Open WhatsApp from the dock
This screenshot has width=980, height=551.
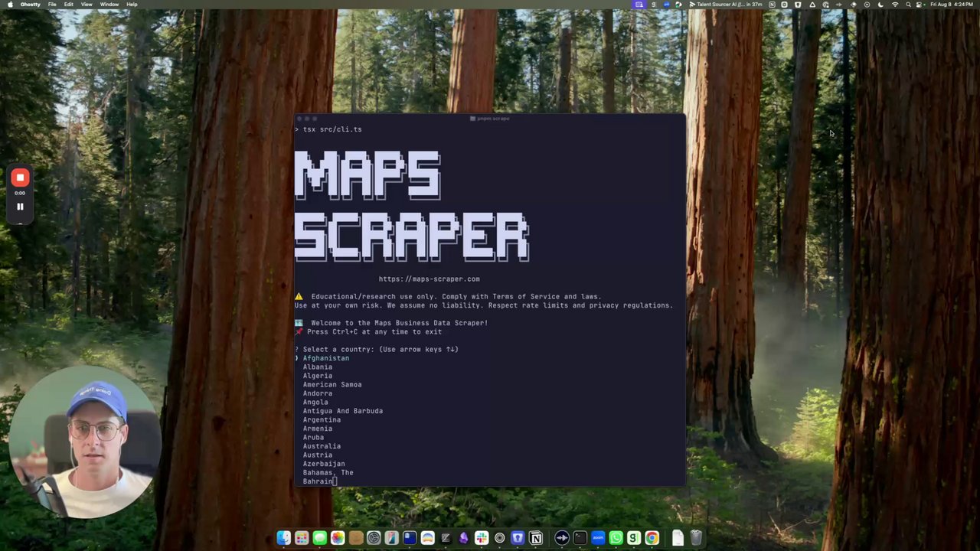pos(616,538)
